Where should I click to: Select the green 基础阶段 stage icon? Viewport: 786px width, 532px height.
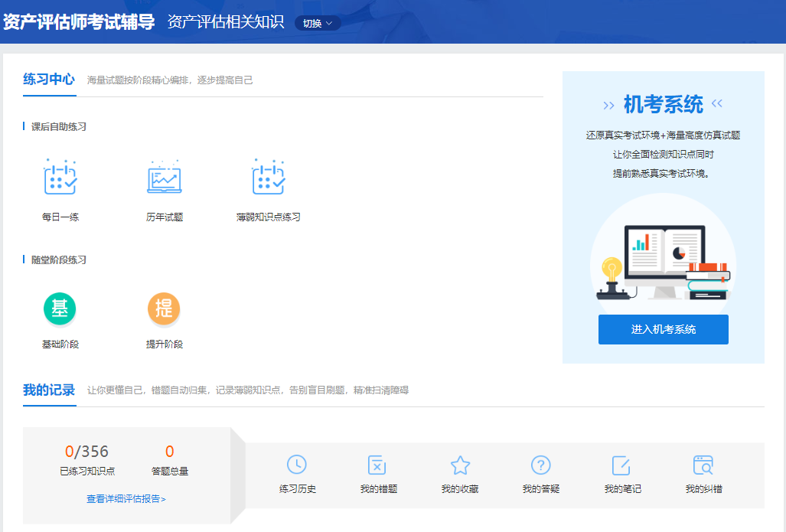point(60,308)
